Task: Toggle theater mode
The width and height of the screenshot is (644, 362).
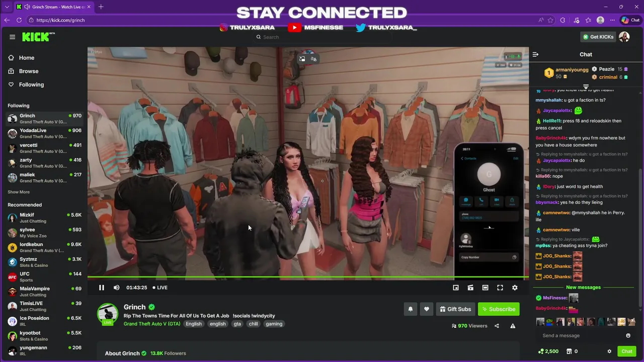Action: click(485, 288)
